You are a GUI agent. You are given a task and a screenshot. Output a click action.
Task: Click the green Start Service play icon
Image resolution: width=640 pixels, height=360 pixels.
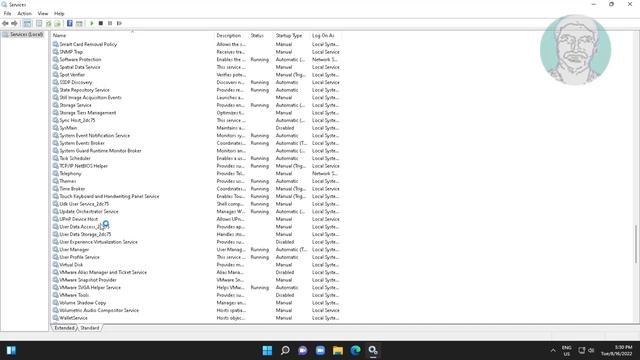[92, 24]
